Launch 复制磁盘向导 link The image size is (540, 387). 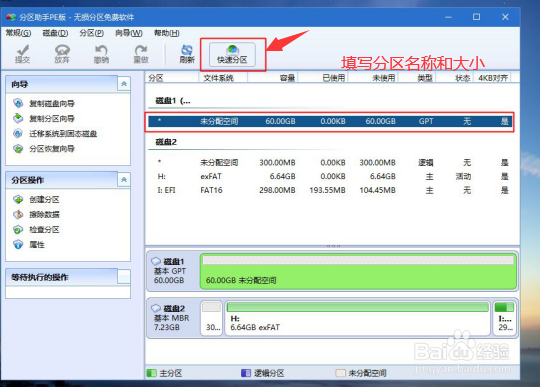pos(52,104)
